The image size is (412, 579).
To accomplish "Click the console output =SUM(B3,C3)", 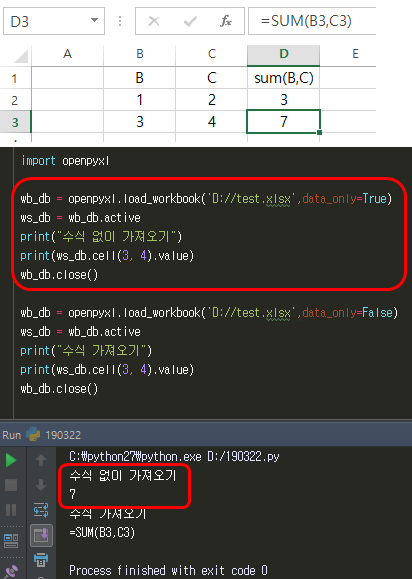I will pos(102,532).
